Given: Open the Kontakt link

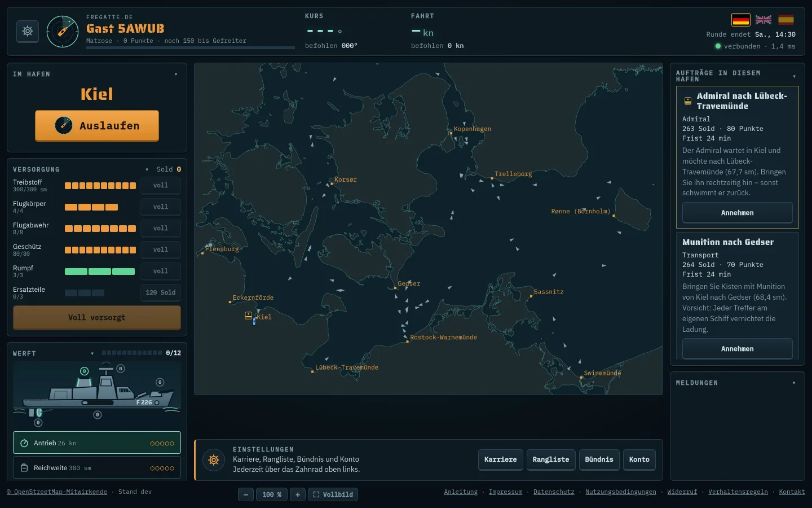Looking at the screenshot, I should pos(792,492).
